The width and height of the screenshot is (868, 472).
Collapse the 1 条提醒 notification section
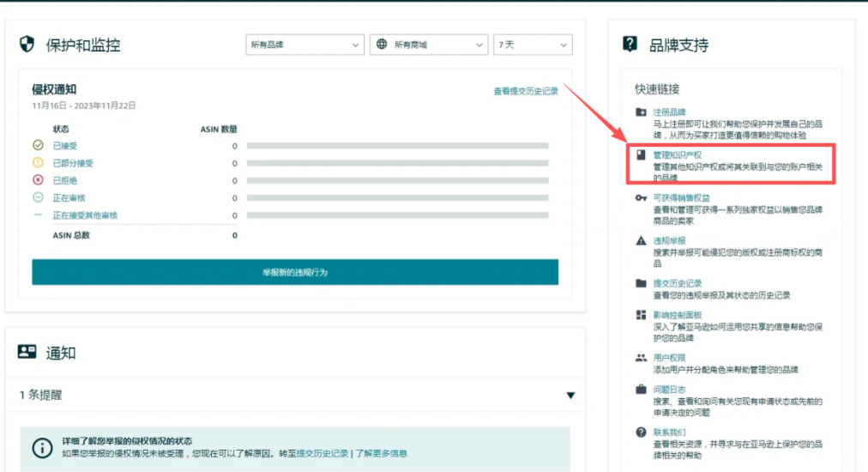[x=570, y=396]
